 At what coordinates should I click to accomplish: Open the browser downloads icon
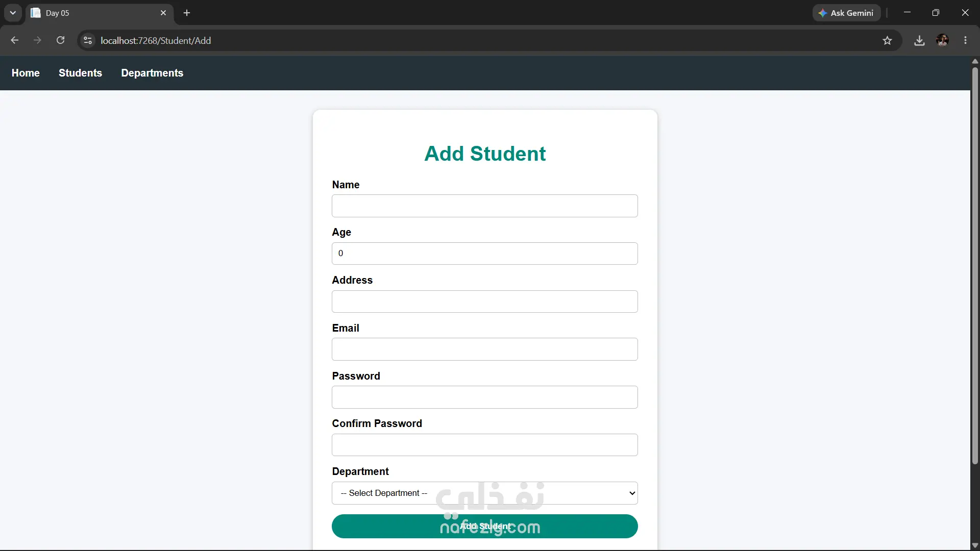click(919, 40)
